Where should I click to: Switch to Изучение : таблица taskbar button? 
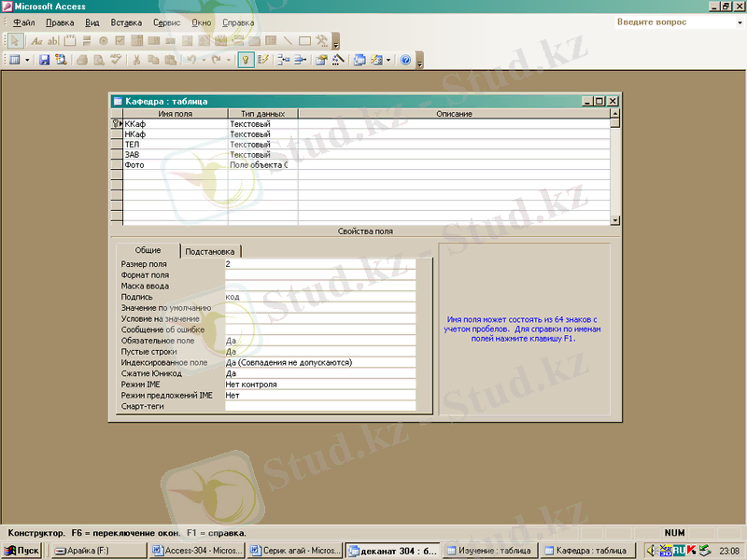tap(489, 551)
